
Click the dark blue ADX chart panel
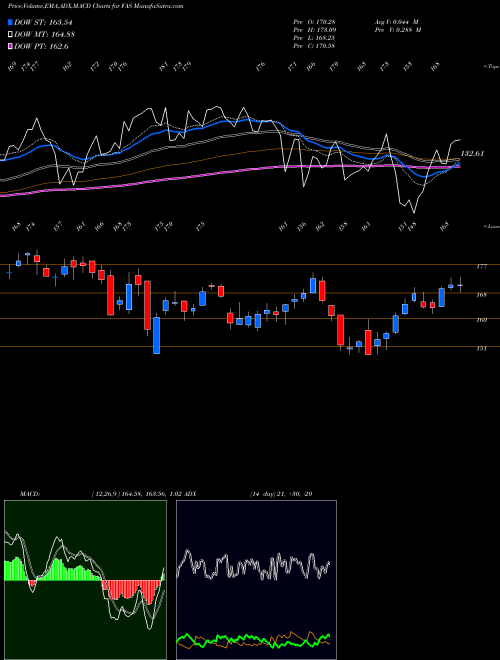point(256,580)
